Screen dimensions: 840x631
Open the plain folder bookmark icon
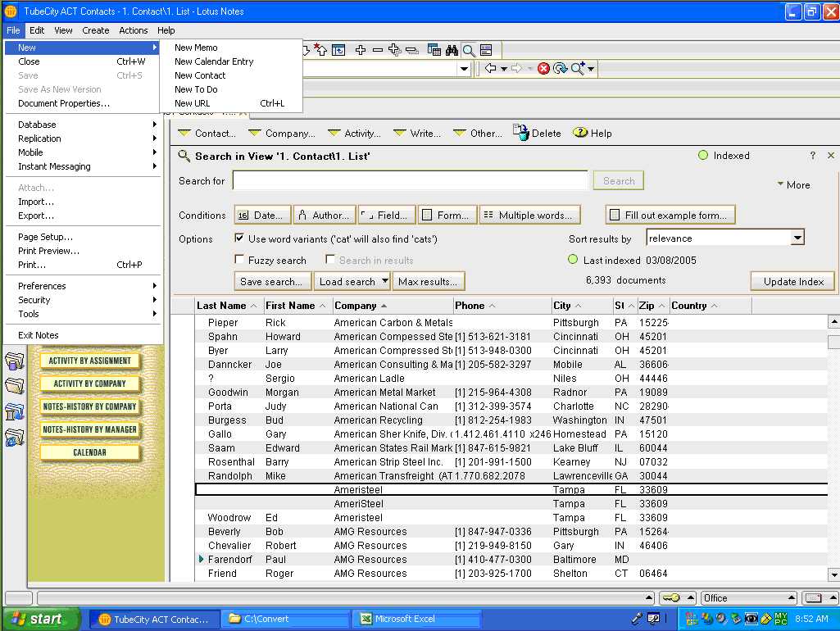pyautogui.click(x=15, y=386)
